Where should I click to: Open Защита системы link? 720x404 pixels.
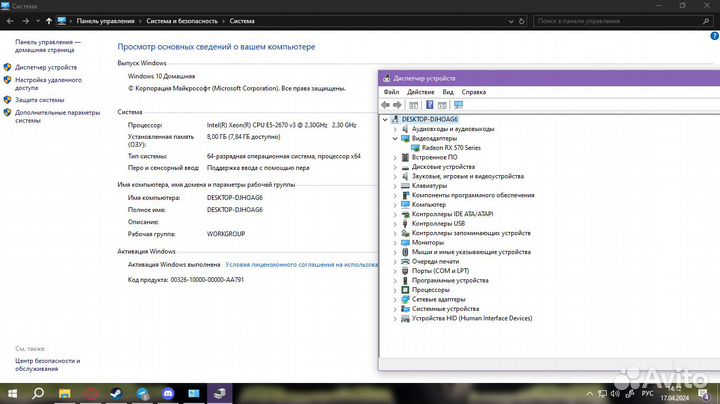(x=39, y=100)
